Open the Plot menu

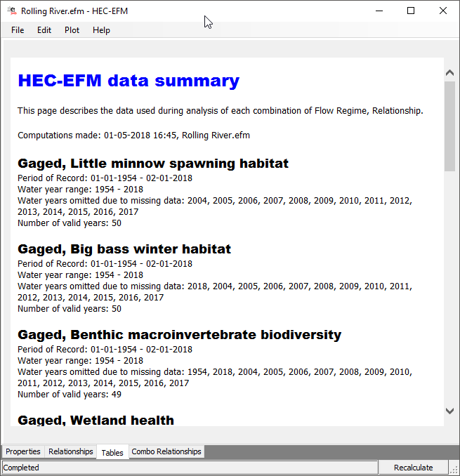tap(72, 30)
